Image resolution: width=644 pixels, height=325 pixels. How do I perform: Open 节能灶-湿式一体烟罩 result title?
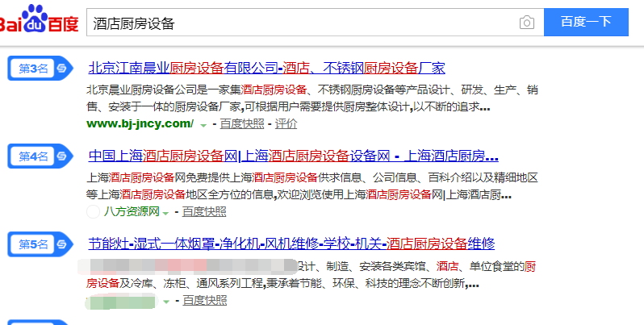tap(291, 244)
